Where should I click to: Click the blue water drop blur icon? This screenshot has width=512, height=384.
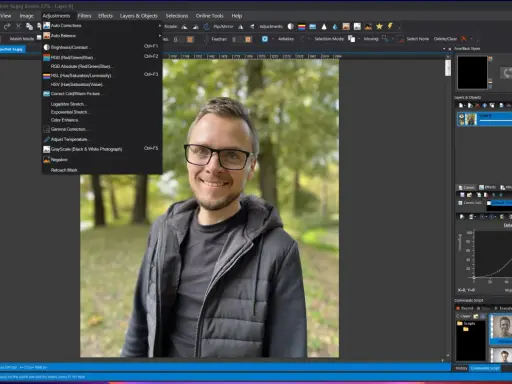tap(335, 27)
